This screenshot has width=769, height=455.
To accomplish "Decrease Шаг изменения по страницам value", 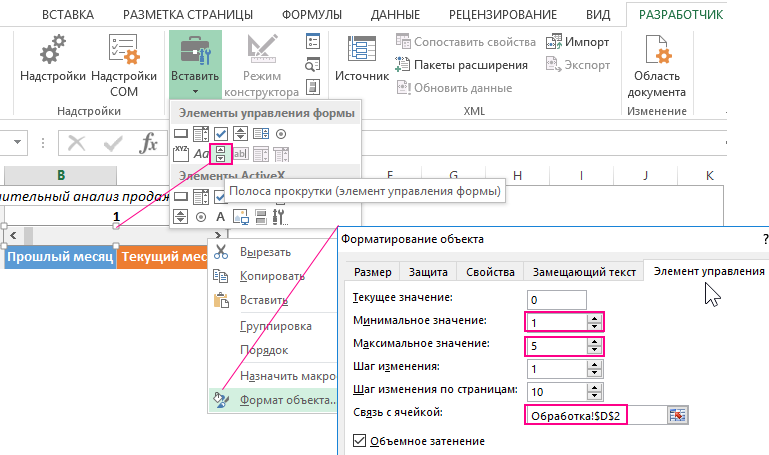I will pyautogui.click(x=594, y=396).
